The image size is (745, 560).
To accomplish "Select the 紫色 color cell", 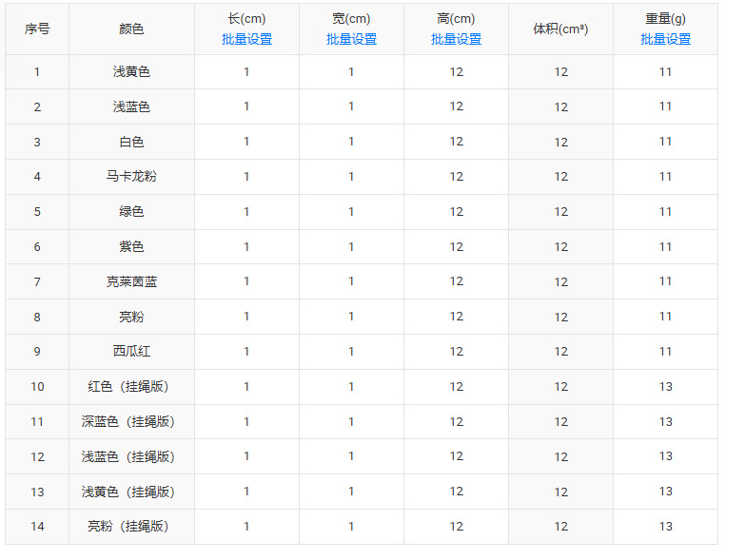I will point(131,247).
